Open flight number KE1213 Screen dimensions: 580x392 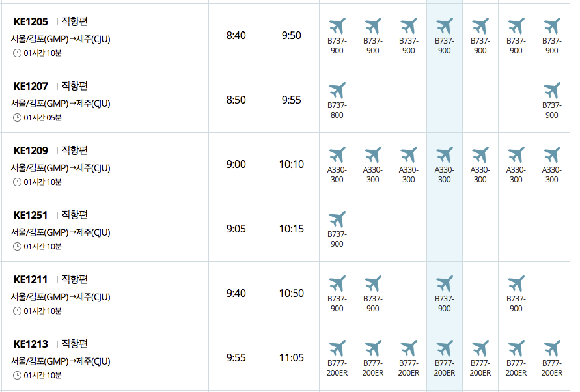coord(31,344)
